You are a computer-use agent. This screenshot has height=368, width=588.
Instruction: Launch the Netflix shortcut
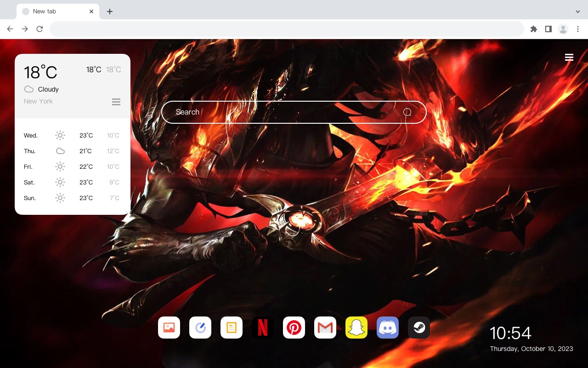pos(263,328)
